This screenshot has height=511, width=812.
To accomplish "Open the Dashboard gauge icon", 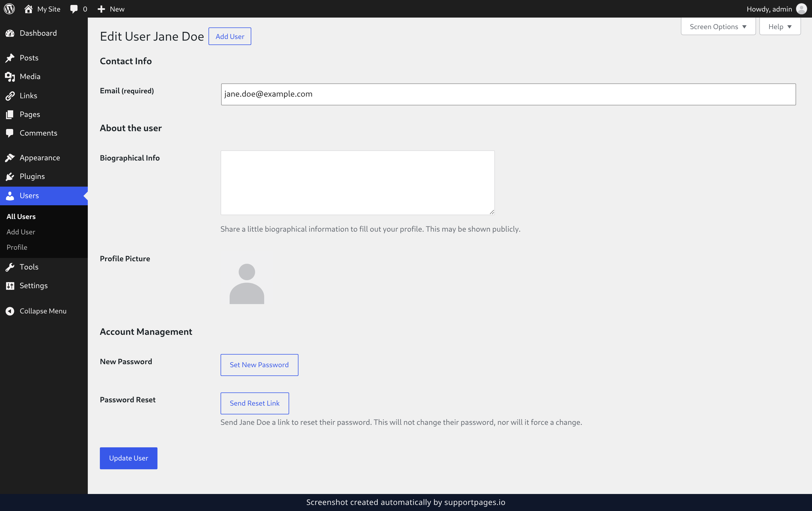I will [x=10, y=33].
